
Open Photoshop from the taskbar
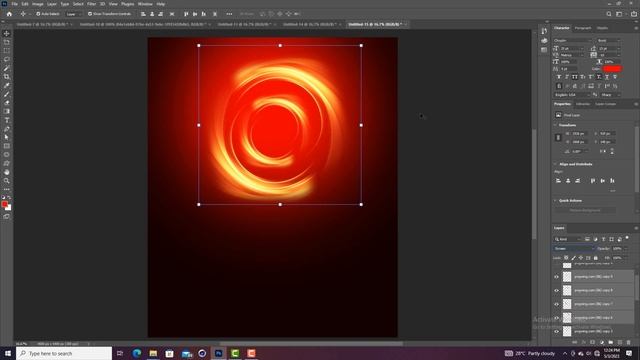[x=218, y=353]
